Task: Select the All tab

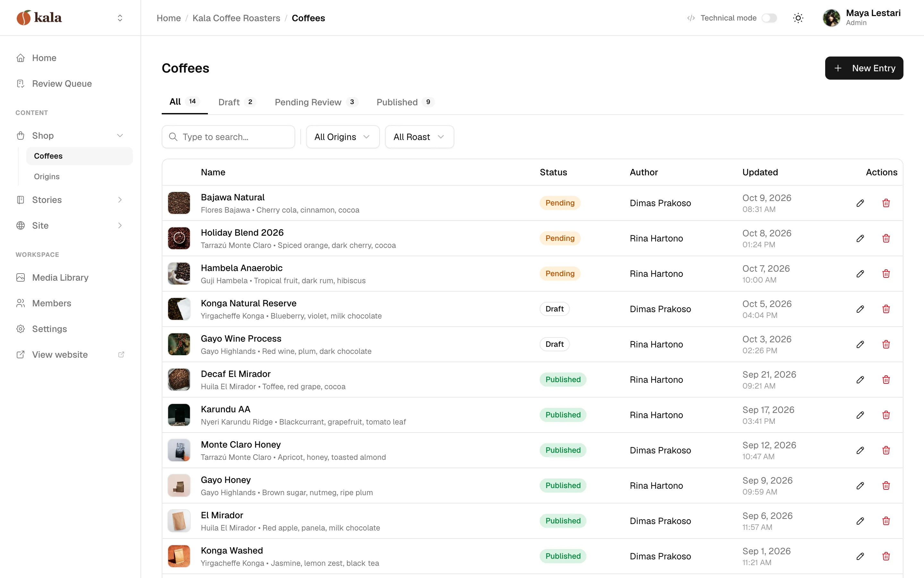Action: point(184,102)
